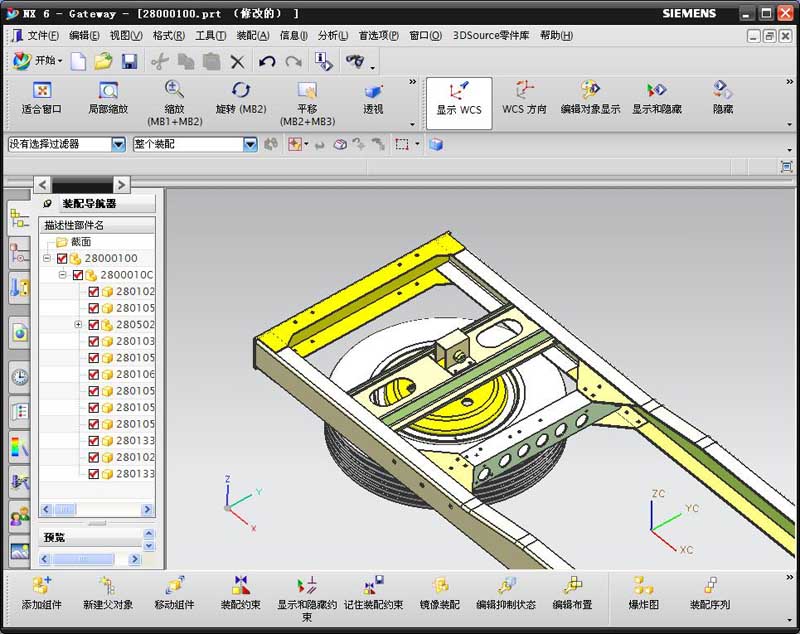Click the Open folder icon
The width and height of the screenshot is (800, 634).
(x=104, y=62)
